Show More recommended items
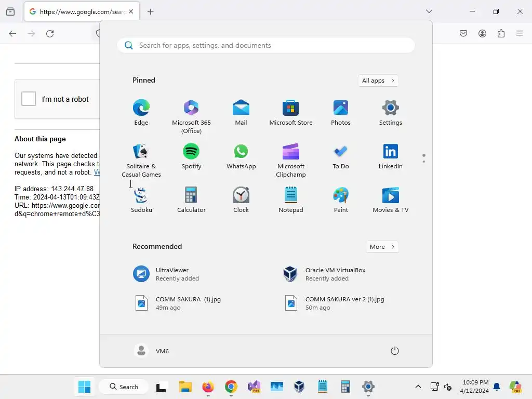532x399 pixels. coord(382,247)
